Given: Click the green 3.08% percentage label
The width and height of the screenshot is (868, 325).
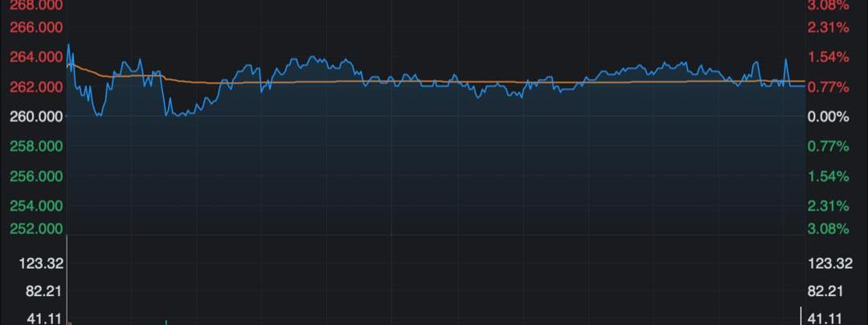Looking at the screenshot, I should point(829,228).
